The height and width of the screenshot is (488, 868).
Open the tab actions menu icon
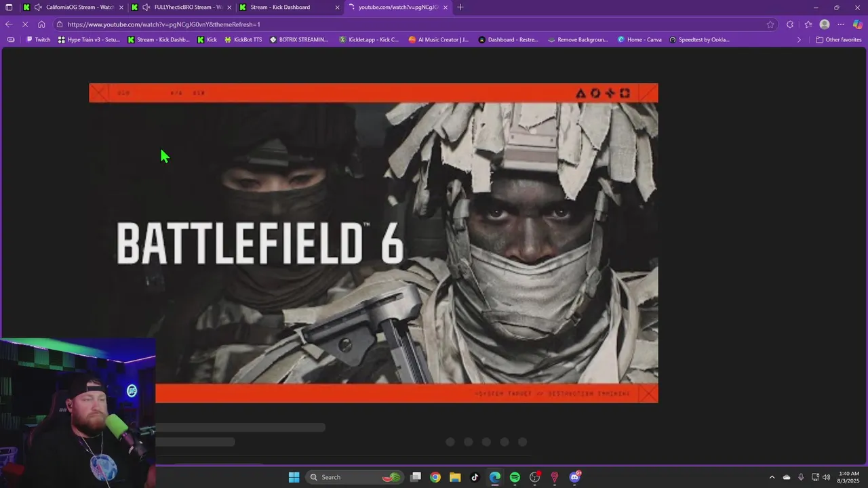pyautogui.click(x=9, y=7)
